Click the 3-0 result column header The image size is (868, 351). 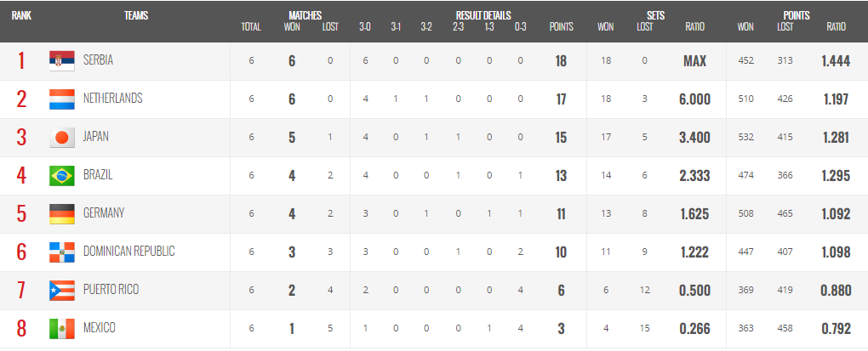[x=364, y=26]
